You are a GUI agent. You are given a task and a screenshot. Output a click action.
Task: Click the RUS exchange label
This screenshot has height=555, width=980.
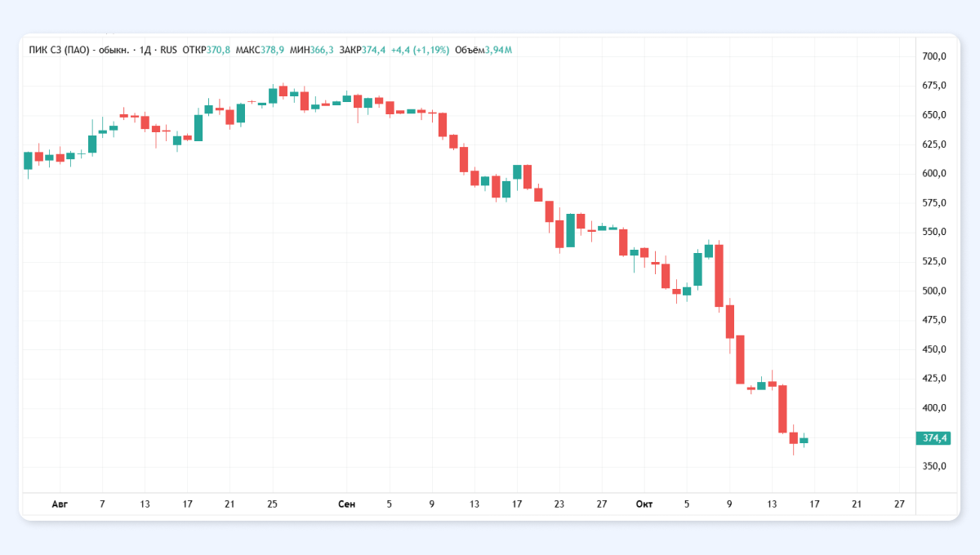pos(168,51)
